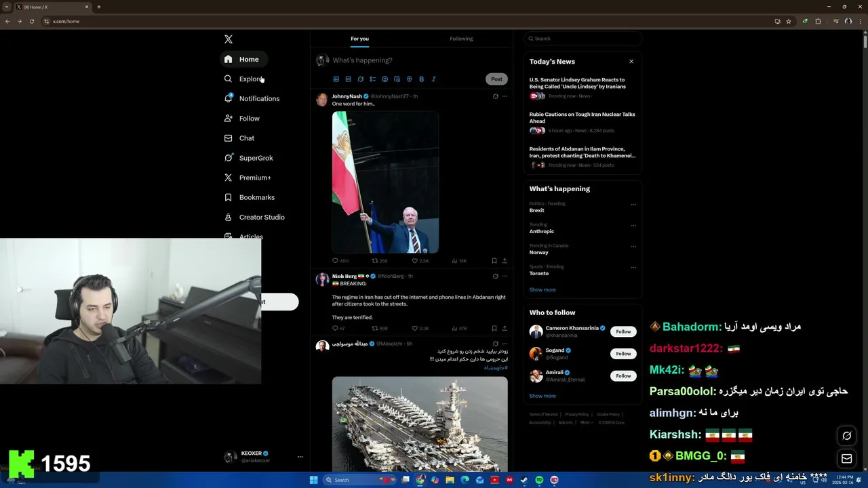Open Lindsey Graham news story
Viewport: 868px width, 488px height.
coord(583,89)
